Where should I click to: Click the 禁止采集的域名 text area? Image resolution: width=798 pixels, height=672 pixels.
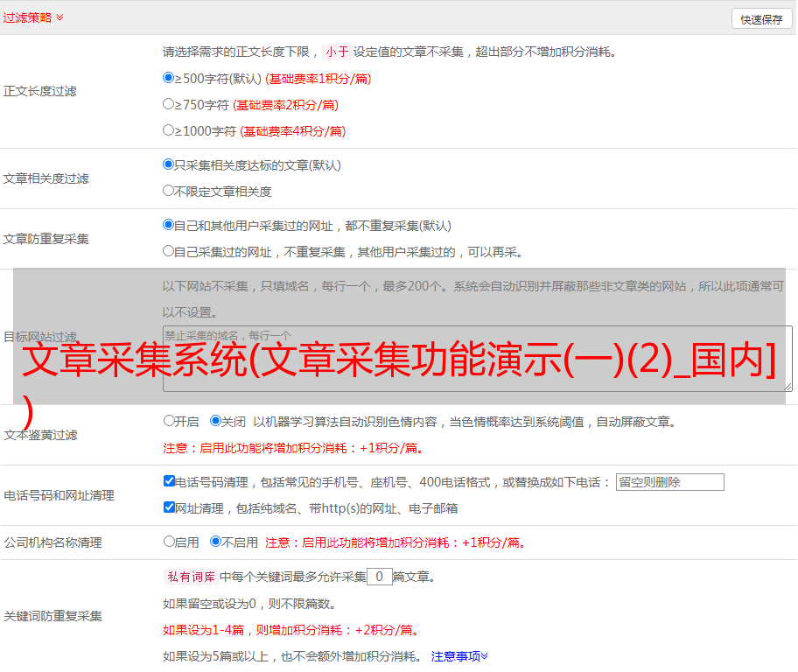click(477, 337)
